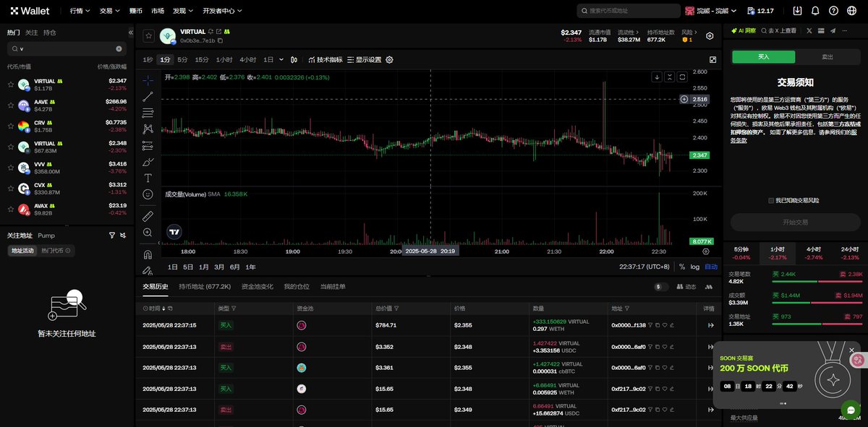Select the crosshair cursor tool
The image size is (868, 427).
click(x=148, y=79)
